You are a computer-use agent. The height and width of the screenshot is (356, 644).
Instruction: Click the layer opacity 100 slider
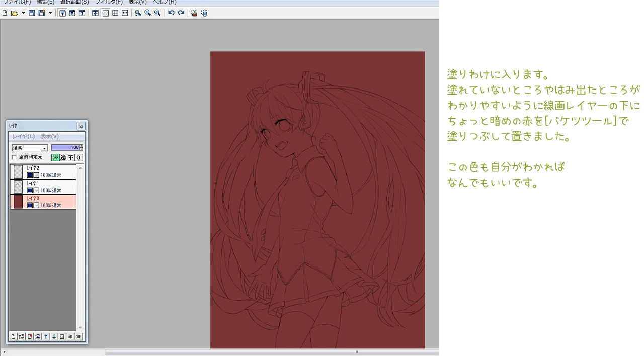(x=65, y=147)
